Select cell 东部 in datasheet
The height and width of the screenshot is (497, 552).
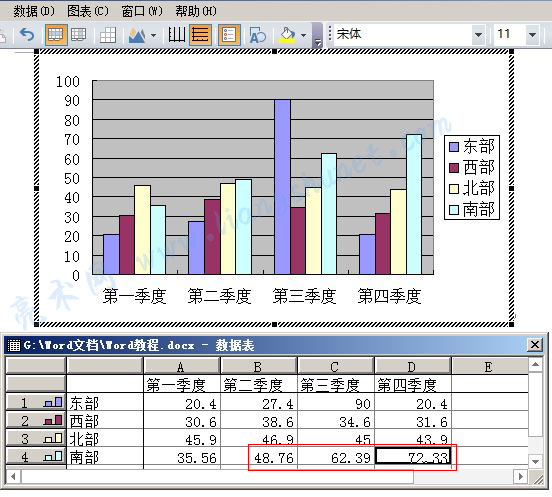tap(105, 402)
